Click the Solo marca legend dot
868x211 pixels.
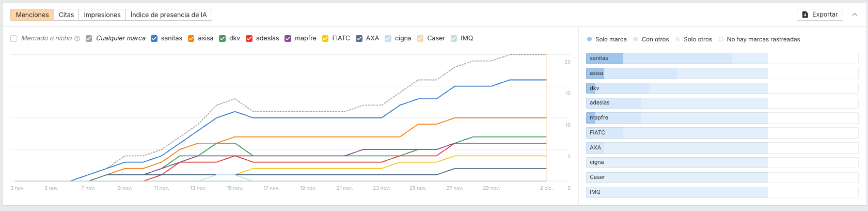(589, 39)
